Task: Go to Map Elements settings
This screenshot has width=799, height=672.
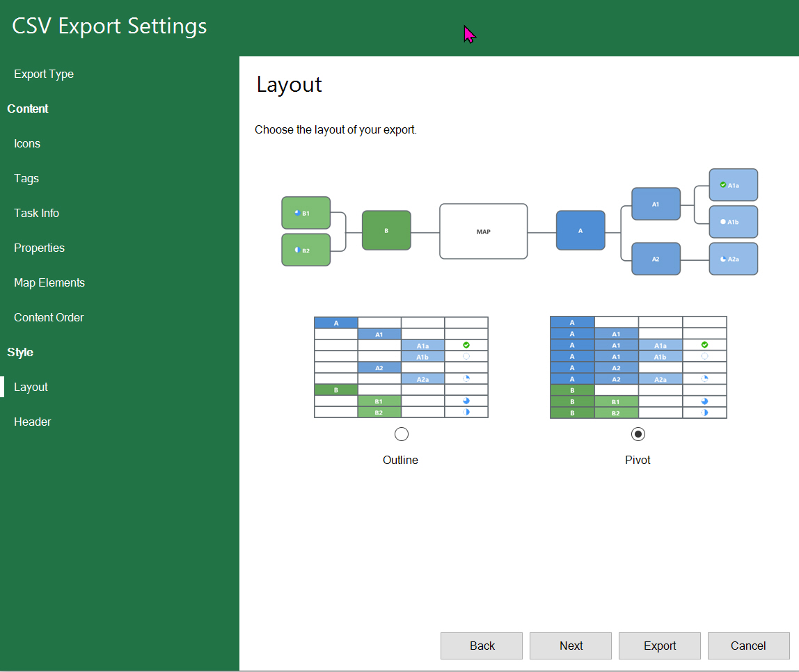Action: (x=49, y=282)
